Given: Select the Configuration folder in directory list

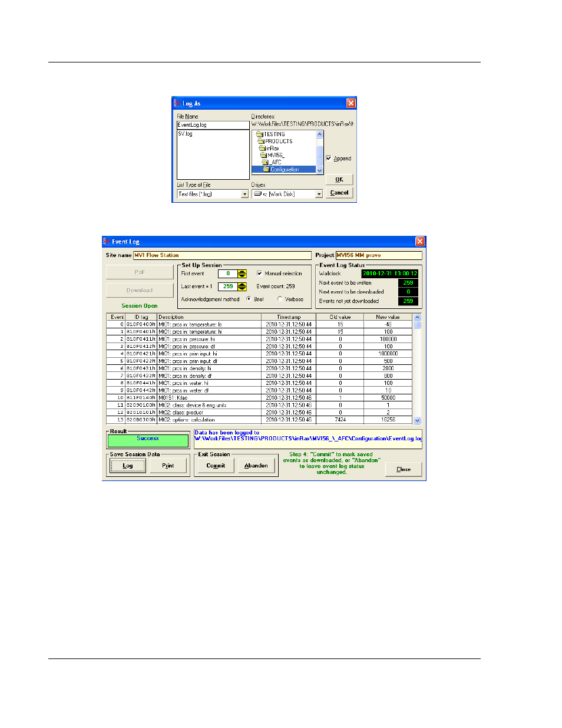Looking at the screenshot, I should click(x=284, y=170).
